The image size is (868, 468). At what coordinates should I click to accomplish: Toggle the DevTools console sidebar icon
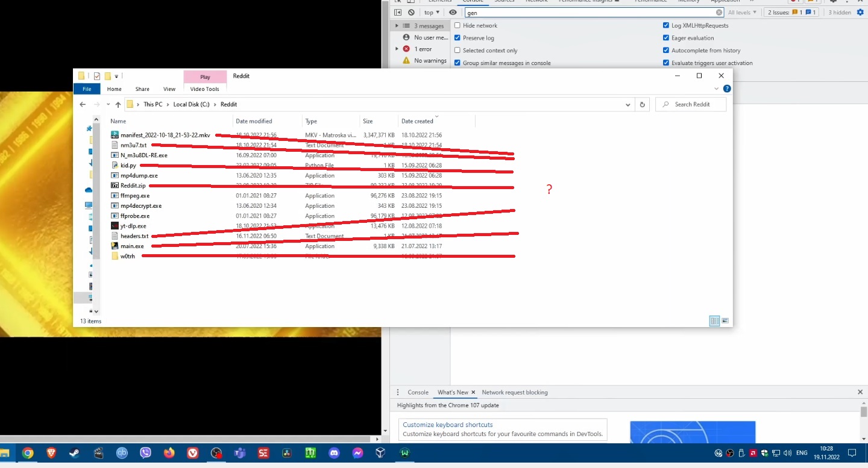point(398,12)
